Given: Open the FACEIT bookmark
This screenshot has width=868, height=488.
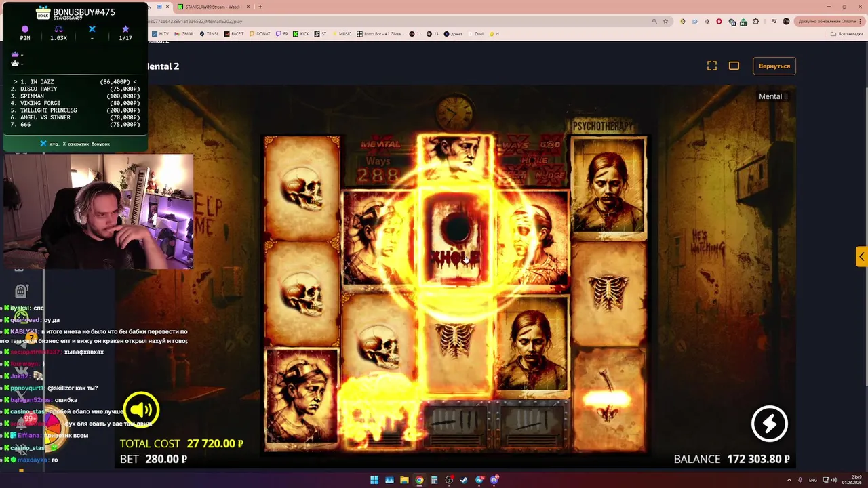Looking at the screenshot, I should [x=234, y=33].
